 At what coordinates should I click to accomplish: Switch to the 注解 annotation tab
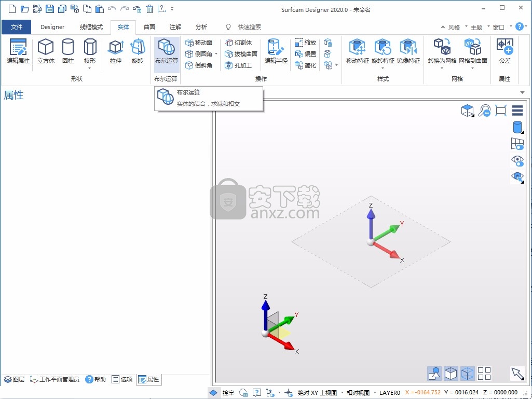coord(175,27)
